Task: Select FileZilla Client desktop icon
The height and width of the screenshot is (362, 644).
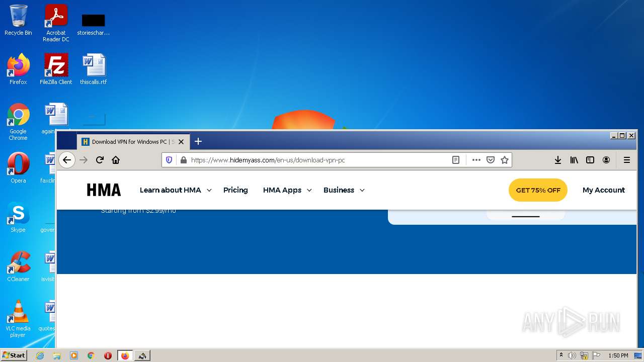Action: coord(56,69)
